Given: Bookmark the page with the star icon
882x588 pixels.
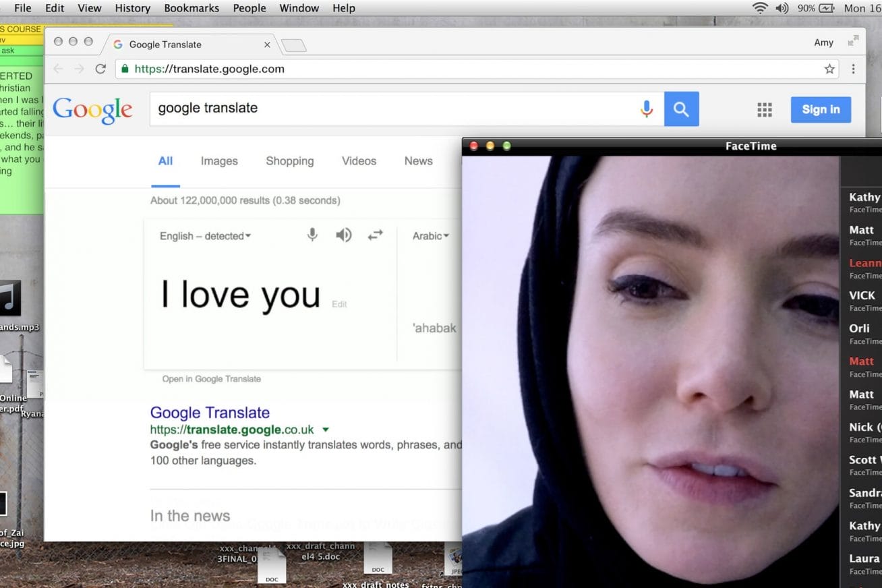Looking at the screenshot, I should (829, 69).
